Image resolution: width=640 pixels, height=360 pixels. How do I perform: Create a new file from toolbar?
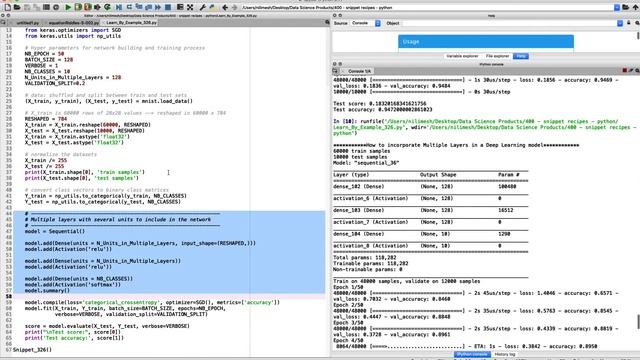[x=7, y=7]
